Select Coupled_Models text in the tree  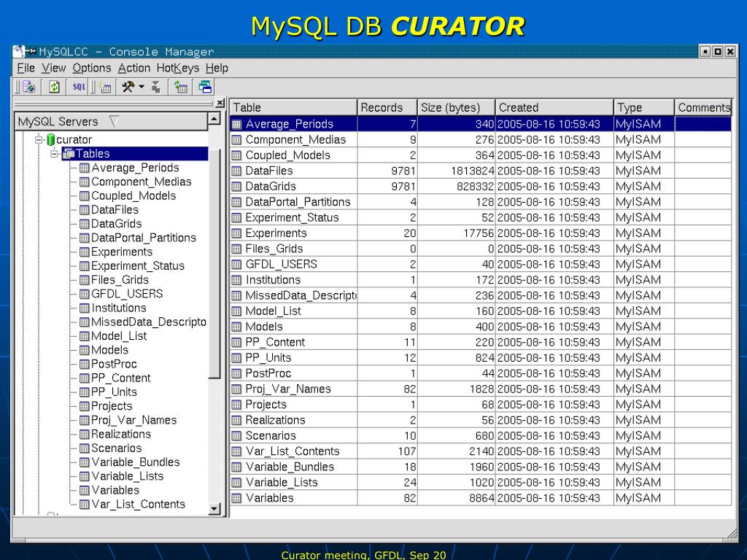point(133,195)
